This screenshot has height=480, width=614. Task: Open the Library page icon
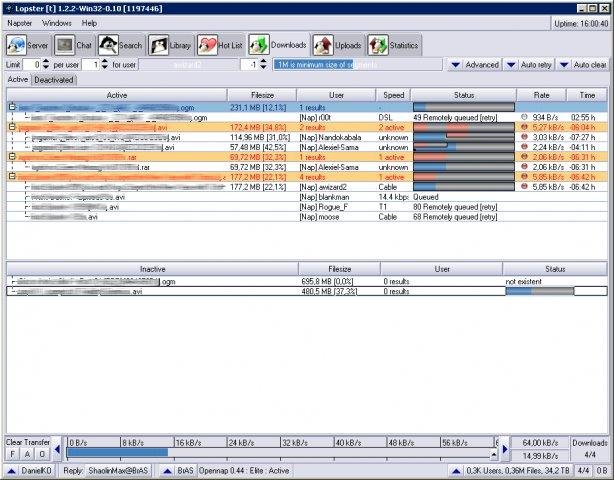(159, 45)
